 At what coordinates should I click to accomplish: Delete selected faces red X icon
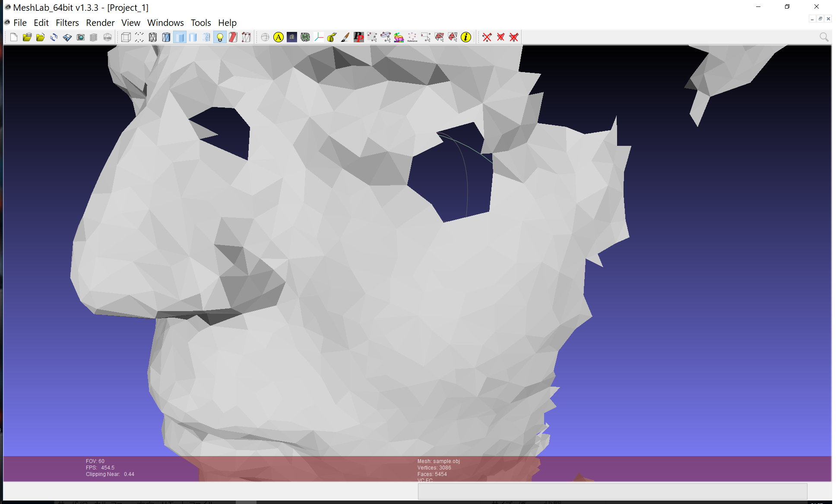500,38
